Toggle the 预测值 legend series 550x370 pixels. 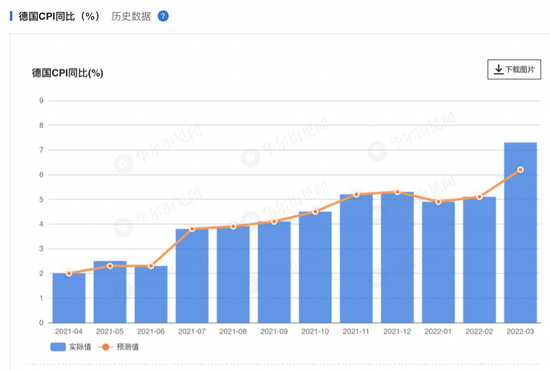[x=119, y=347]
